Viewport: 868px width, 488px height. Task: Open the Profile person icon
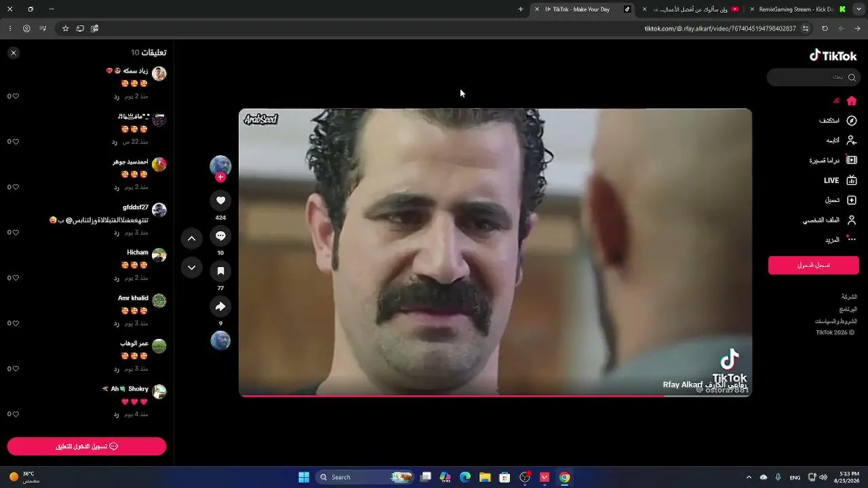coord(852,220)
